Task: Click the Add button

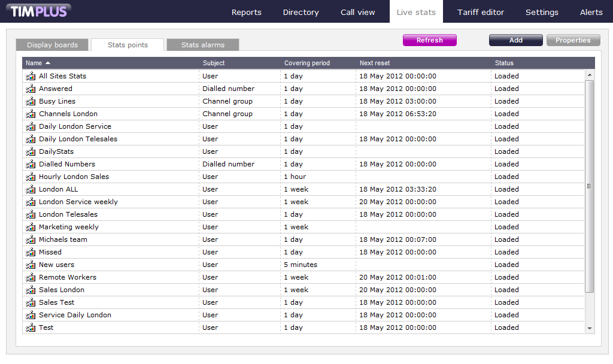Action: [515, 40]
